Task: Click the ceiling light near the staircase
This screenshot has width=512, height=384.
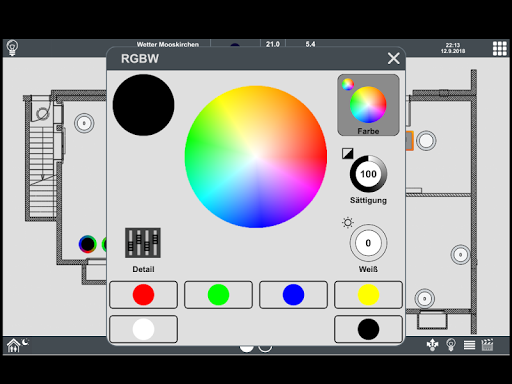Action: (84, 123)
